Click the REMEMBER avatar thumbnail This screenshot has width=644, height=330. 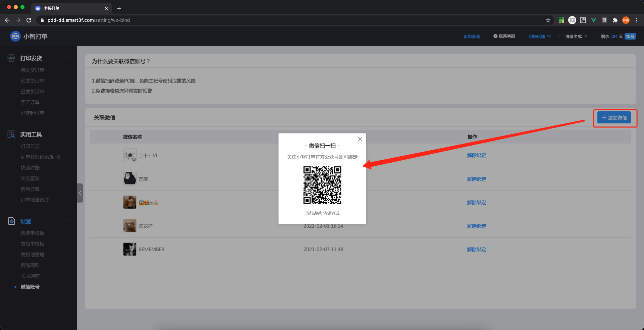pyautogui.click(x=129, y=249)
